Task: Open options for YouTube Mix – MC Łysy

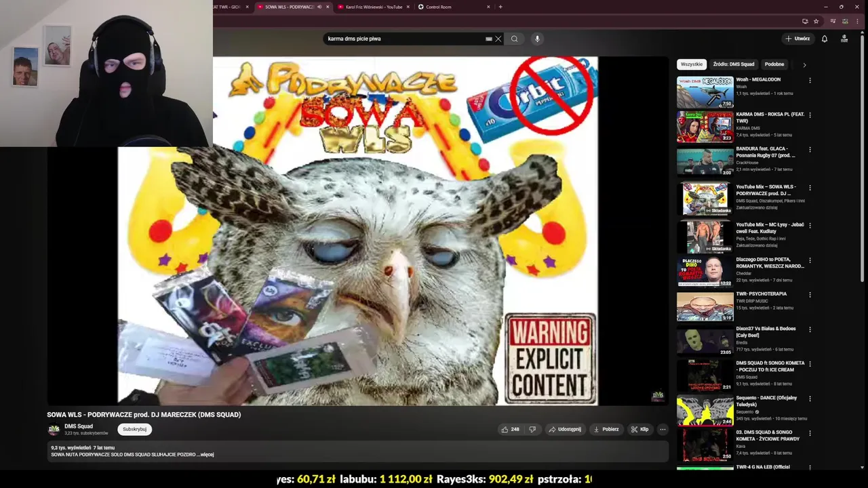Action: (810, 225)
